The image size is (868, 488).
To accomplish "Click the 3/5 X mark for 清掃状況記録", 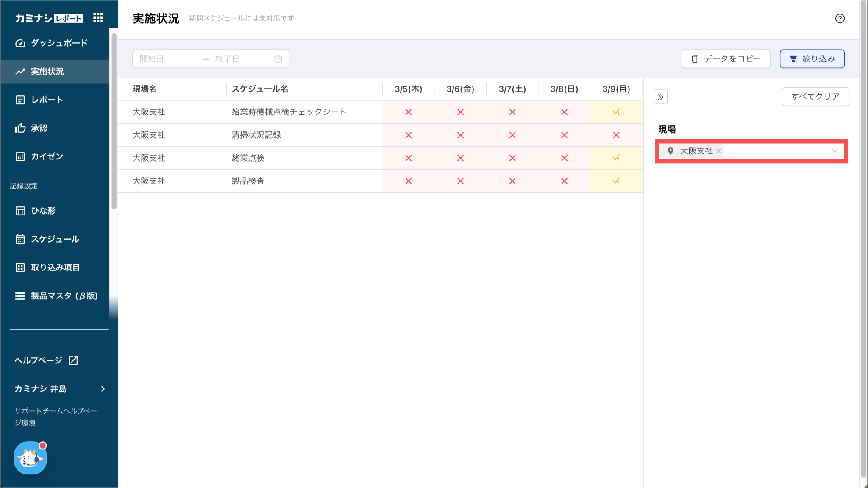I will [x=408, y=135].
